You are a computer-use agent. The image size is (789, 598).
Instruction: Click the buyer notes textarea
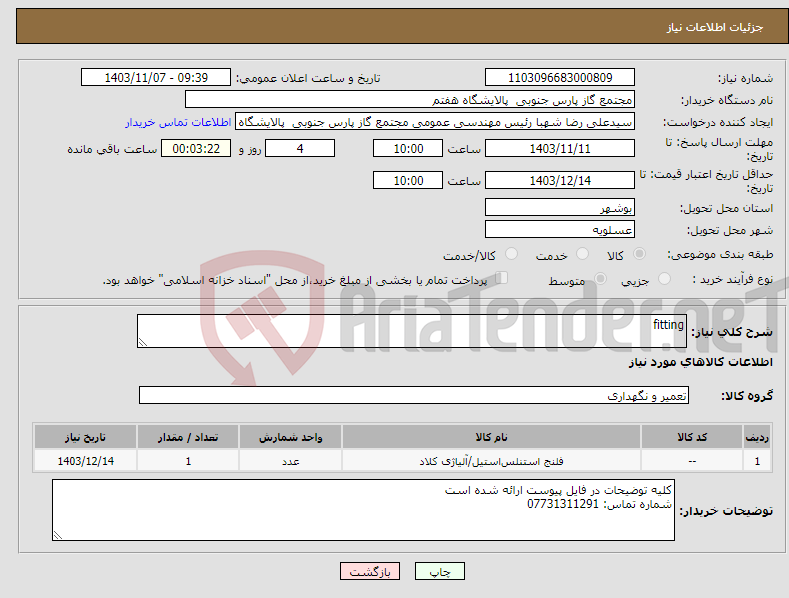pos(363,510)
